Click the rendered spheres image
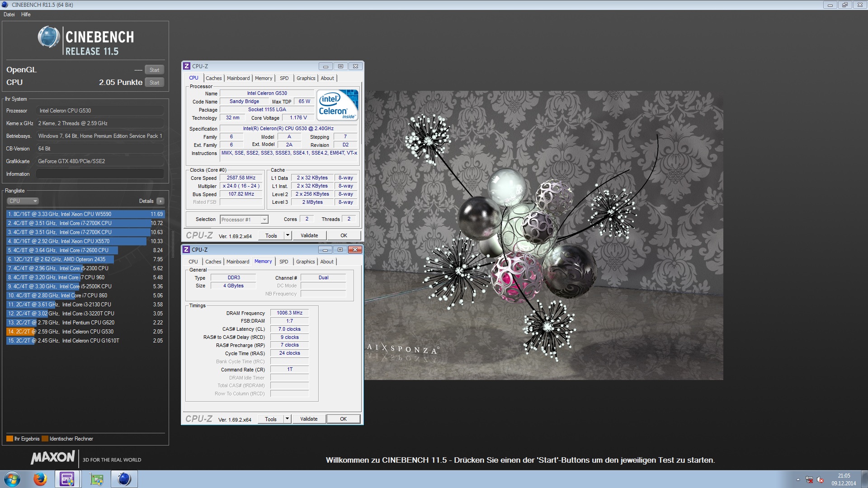868x488 pixels. [544, 235]
